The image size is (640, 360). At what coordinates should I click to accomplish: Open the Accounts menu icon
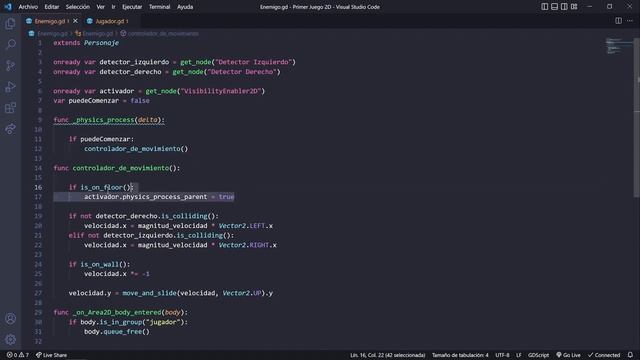[11, 318]
